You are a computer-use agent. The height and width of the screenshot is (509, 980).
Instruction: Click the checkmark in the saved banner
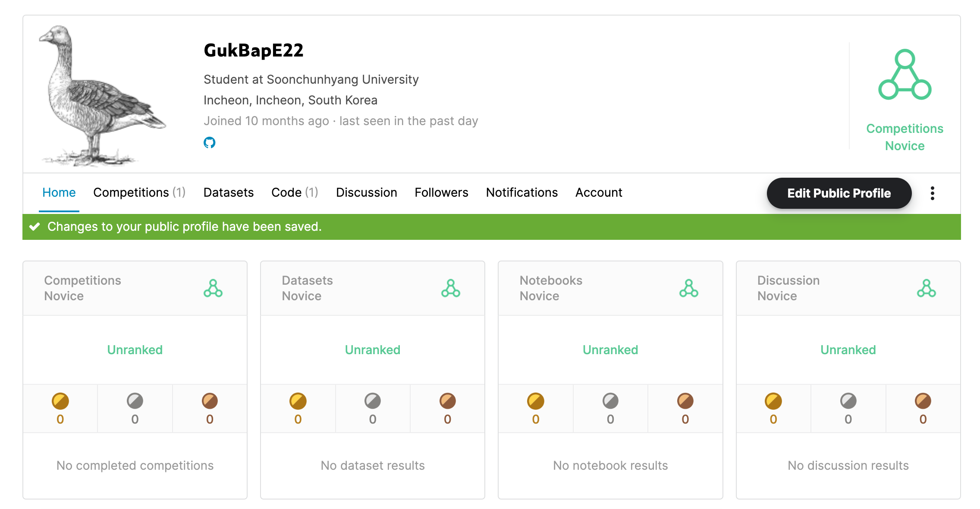tap(35, 226)
